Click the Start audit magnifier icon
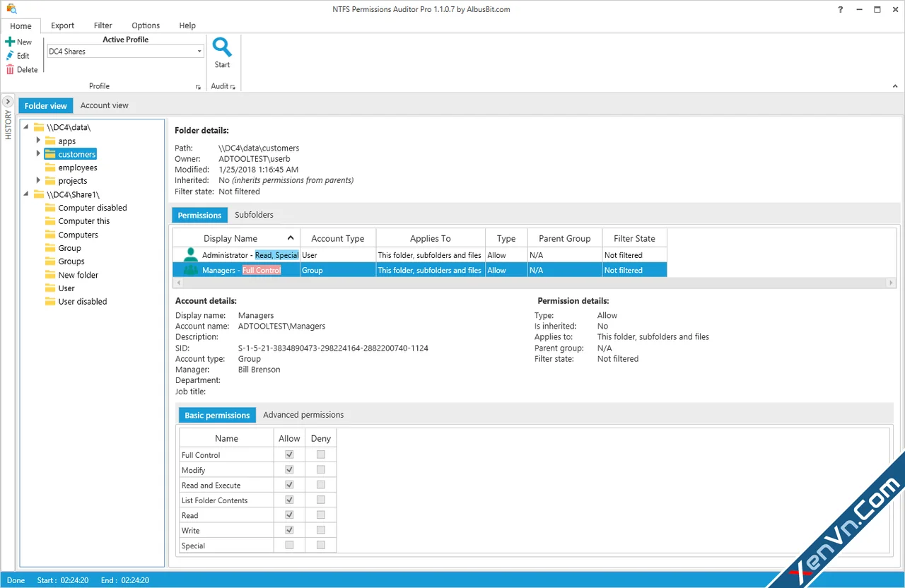 point(223,47)
